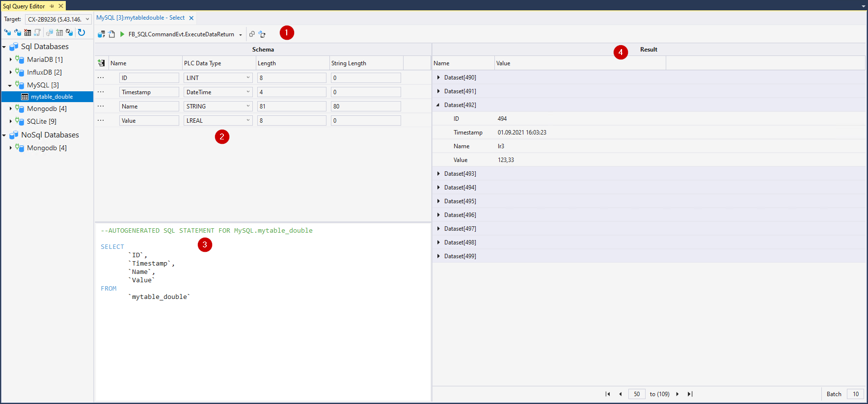Expand the SQLite [9] tree node
This screenshot has width=868, height=404.
tap(11, 121)
